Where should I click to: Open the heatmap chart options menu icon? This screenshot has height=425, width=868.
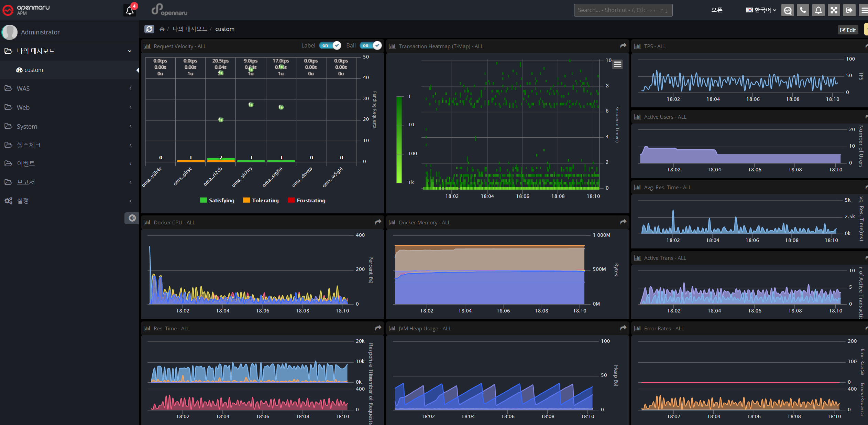click(x=617, y=64)
